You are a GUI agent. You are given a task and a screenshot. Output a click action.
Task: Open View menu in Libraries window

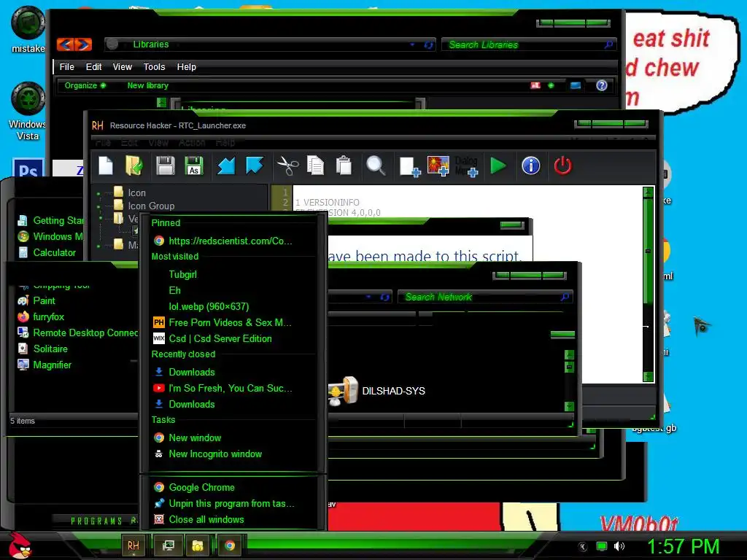pyautogui.click(x=122, y=67)
